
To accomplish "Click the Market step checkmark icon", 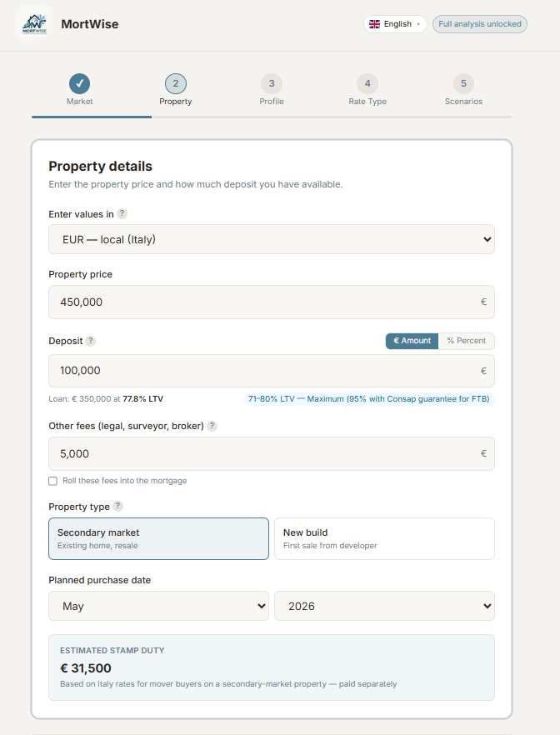I will tap(80, 83).
